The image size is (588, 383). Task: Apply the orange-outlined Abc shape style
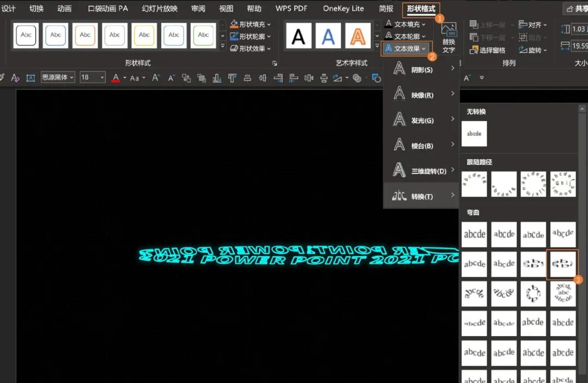click(x=85, y=35)
